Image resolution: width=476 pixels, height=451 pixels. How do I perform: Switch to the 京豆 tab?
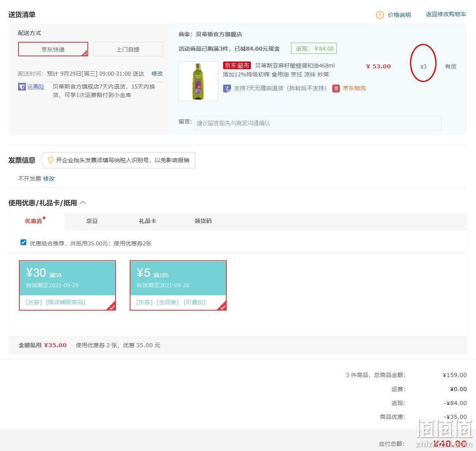pos(92,221)
